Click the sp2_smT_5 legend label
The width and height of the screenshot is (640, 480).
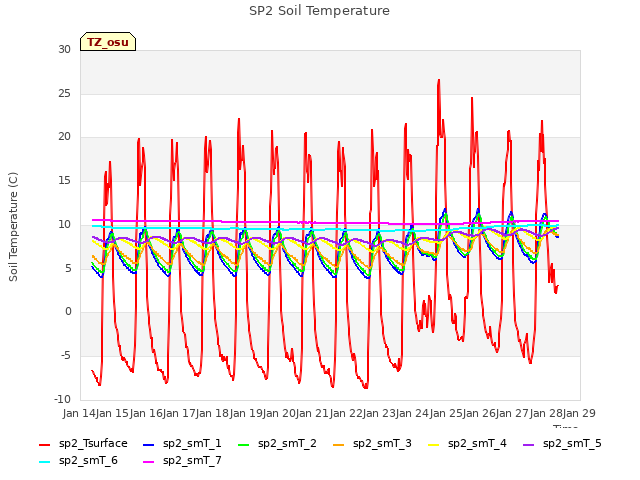[572, 444]
